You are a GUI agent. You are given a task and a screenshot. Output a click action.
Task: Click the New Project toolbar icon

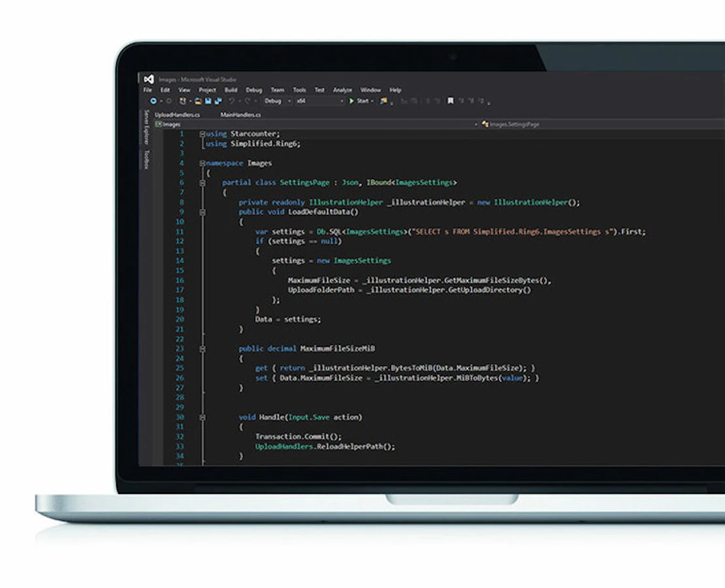point(183,101)
